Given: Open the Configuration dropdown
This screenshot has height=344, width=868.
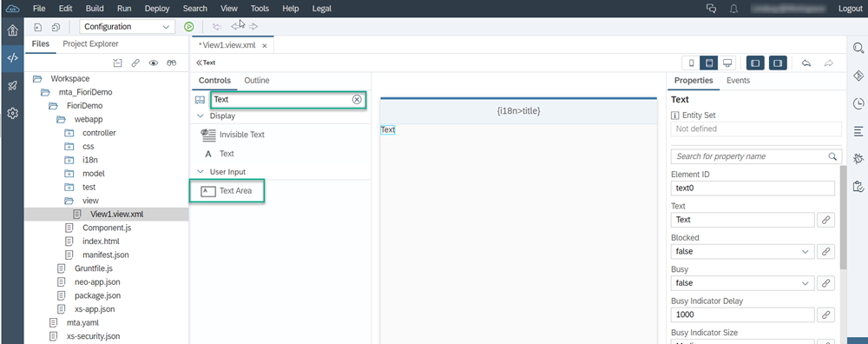Looking at the screenshot, I should (128, 27).
